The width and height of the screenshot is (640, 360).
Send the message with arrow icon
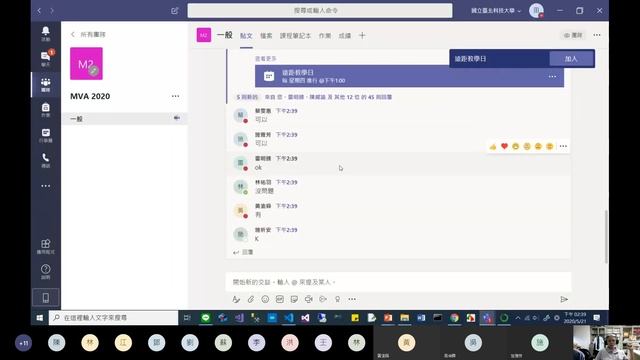(x=564, y=299)
